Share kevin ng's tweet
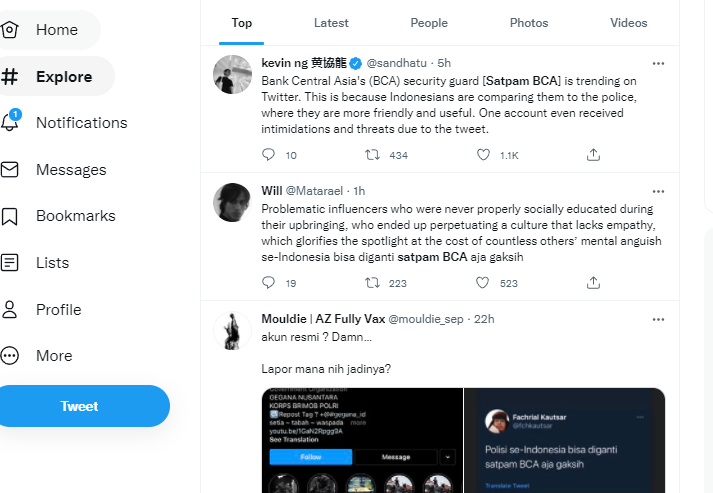Image resolution: width=713 pixels, height=493 pixels. click(x=593, y=155)
